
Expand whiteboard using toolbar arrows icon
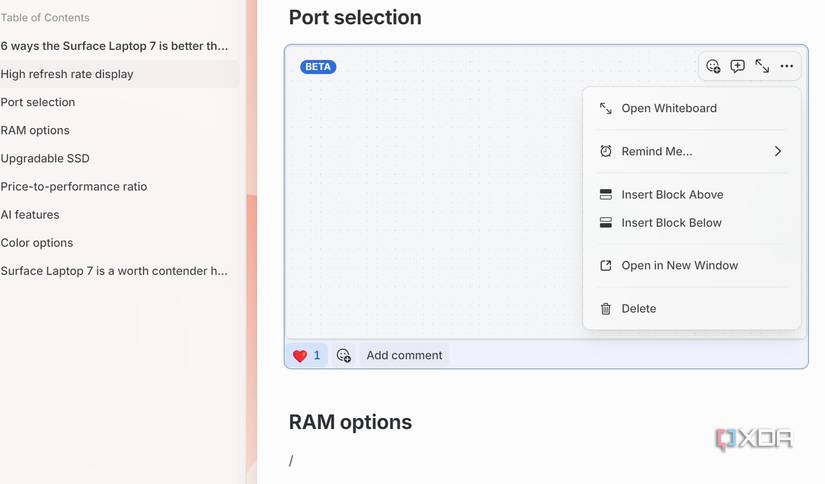pyautogui.click(x=762, y=66)
